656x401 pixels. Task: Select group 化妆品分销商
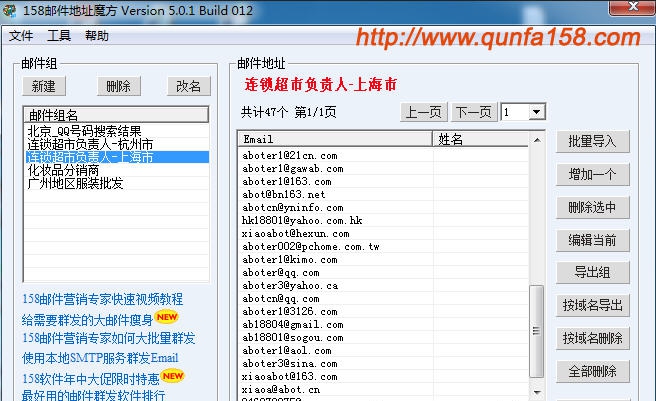(x=116, y=170)
